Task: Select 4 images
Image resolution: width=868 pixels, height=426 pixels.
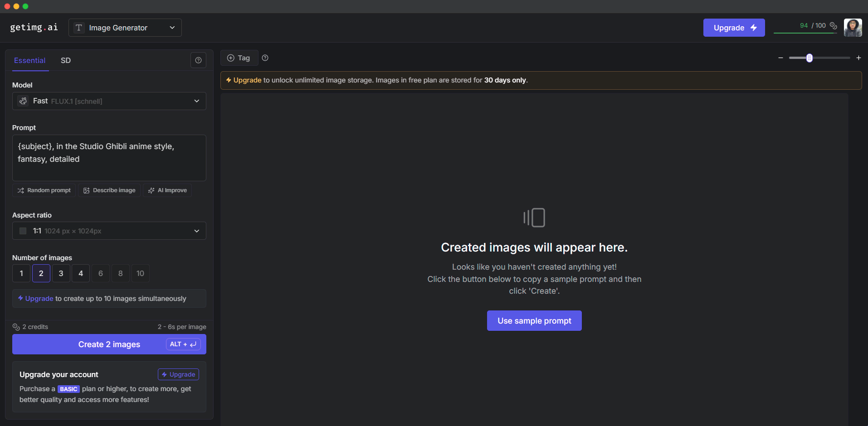Action: 81,273
